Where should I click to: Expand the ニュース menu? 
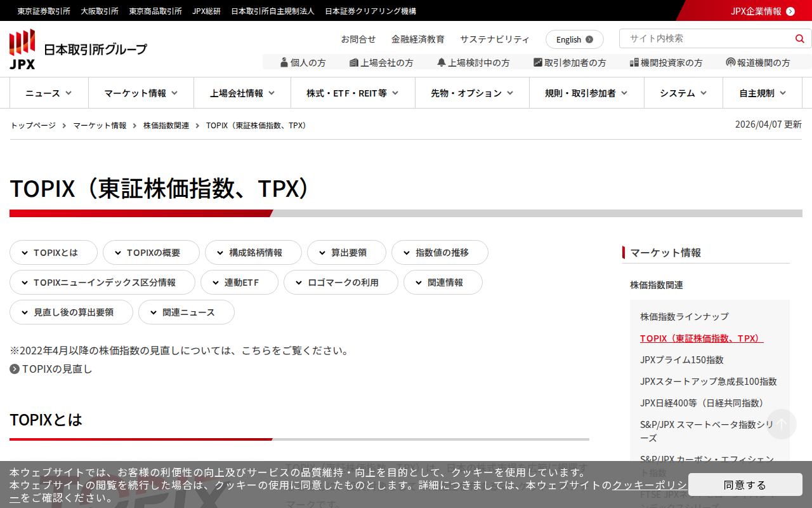[49, 93]
